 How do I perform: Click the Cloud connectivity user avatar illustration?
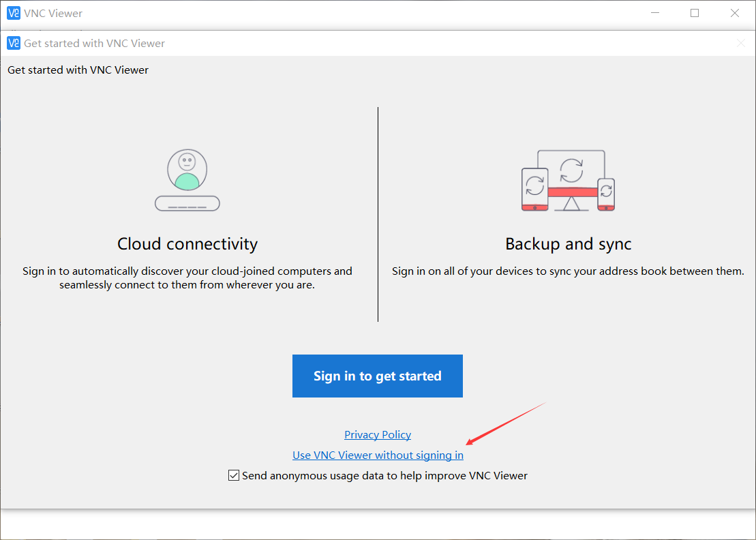187,180
